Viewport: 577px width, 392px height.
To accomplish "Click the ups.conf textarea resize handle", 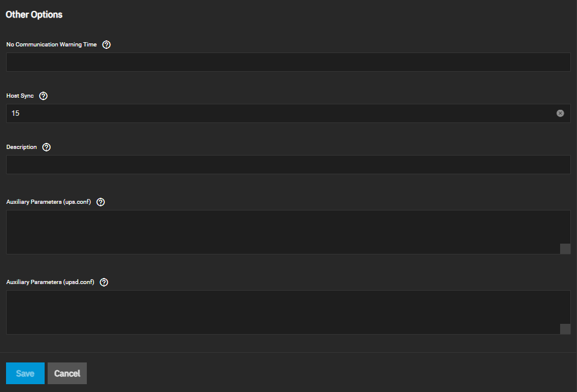I will coord(565,249).
